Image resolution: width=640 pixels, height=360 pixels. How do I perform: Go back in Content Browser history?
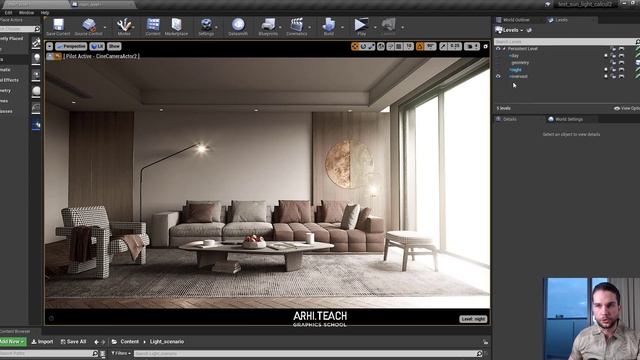click(96, 342)
